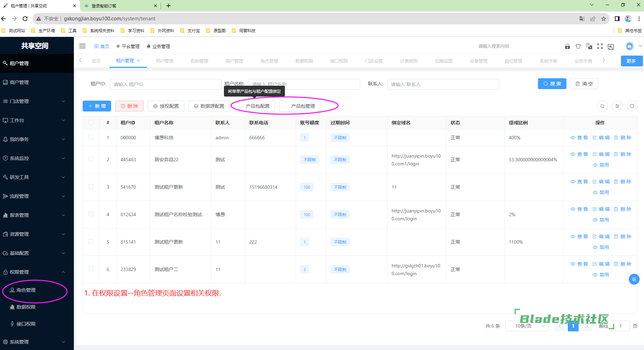Reload the browser page
Screen dimensions: 644x350
click(x=25, y=19)
